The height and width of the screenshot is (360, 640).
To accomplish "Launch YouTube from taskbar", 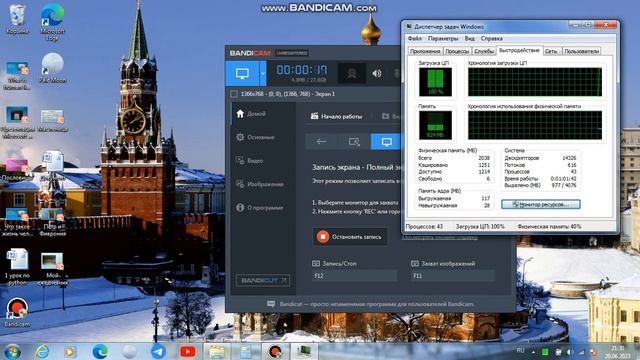I will pos(187,351).
